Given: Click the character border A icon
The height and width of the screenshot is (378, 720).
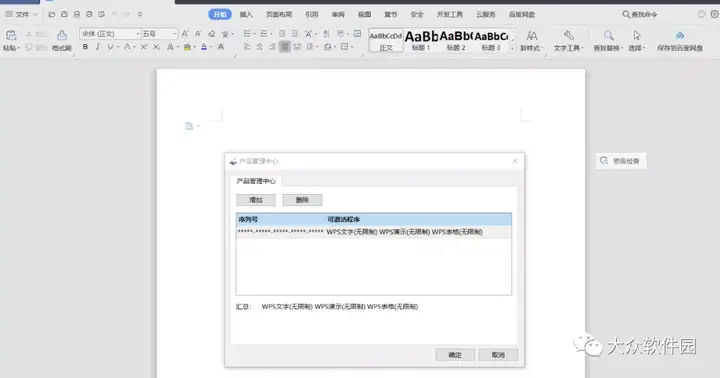Looking at the screenshot, I should point(221,47).
